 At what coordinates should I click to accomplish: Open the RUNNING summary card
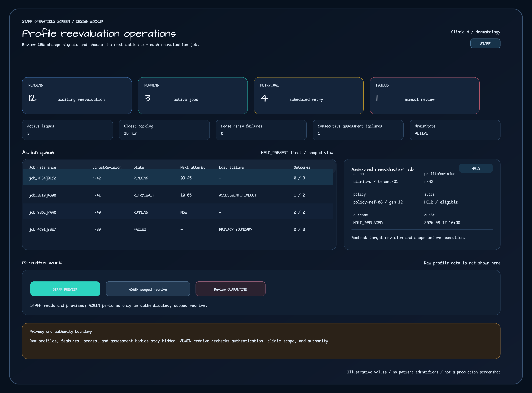tap(193, 96)
